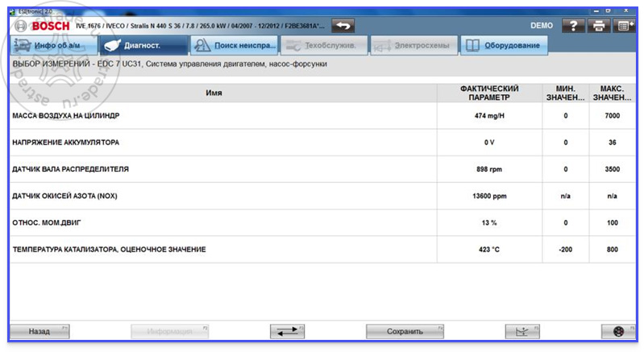Click the DEMO label in header
Screen dimensions: 644x352
[x=542, y=26]
